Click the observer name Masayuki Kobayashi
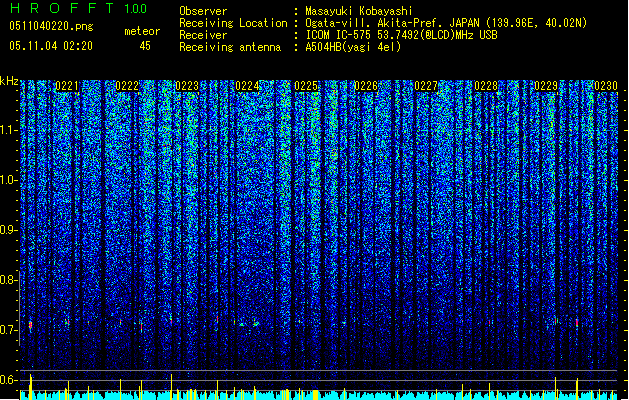Image resolution: width=629 pixels, height=400 pixels. (359, 11)
